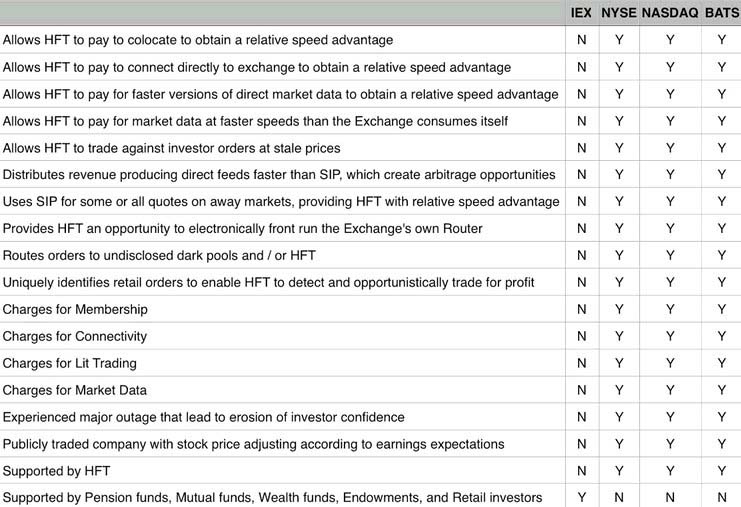Select 'Charges for Connectivity' row text
741x507 pixels.
click(75, 336)
